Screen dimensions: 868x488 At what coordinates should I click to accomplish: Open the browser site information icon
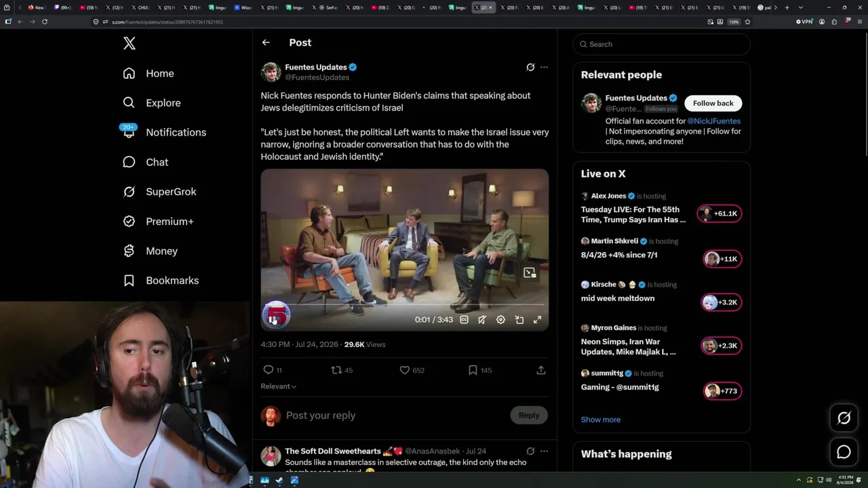[x=96, y=22]
